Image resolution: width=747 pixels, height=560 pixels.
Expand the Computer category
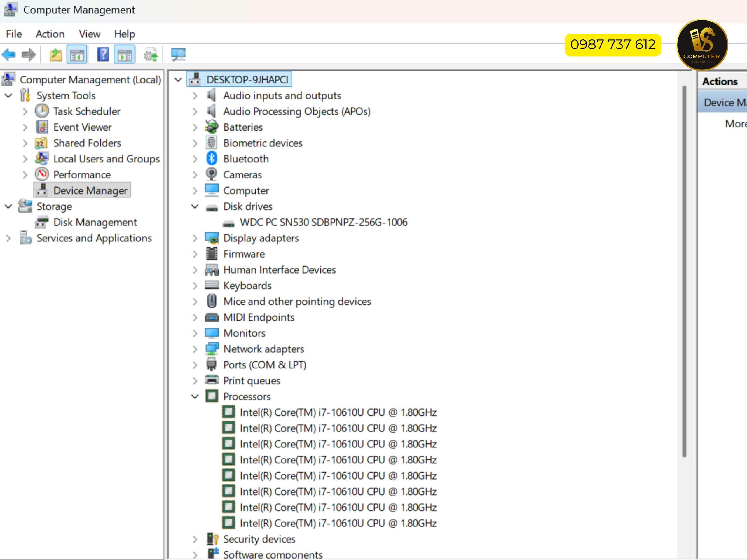point(195,191)
